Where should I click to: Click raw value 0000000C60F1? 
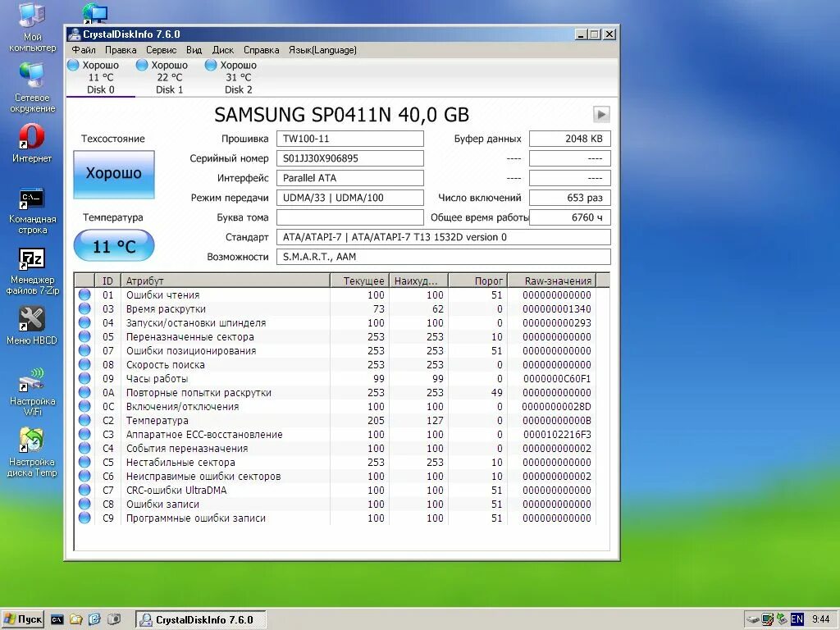pos(557,378)
